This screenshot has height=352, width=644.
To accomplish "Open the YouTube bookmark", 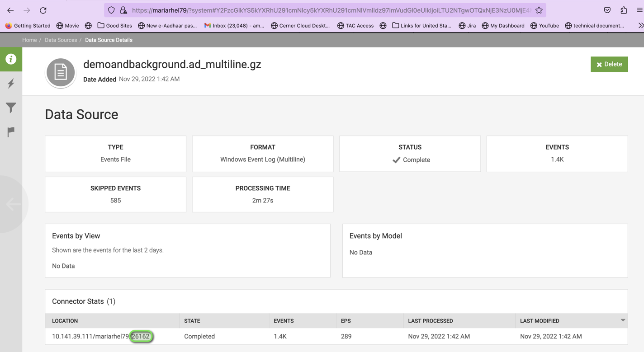I will [x=545, y=26].
